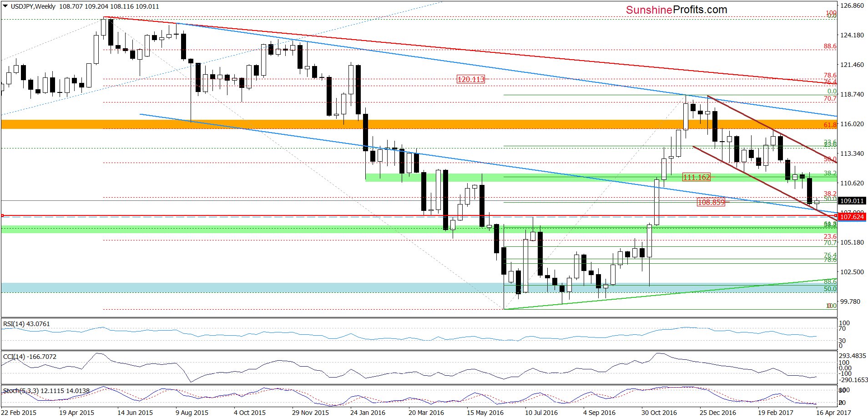Grab the red horizontal line's left handle
Viewport: 868px width, 419px height.
[2, 215]
